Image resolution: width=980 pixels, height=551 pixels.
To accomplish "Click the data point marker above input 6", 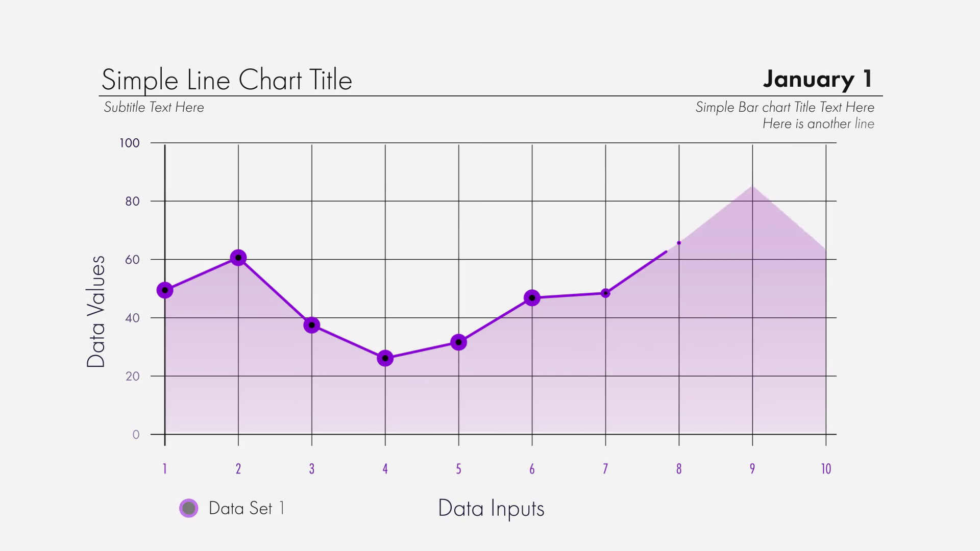I will (532, 298).
